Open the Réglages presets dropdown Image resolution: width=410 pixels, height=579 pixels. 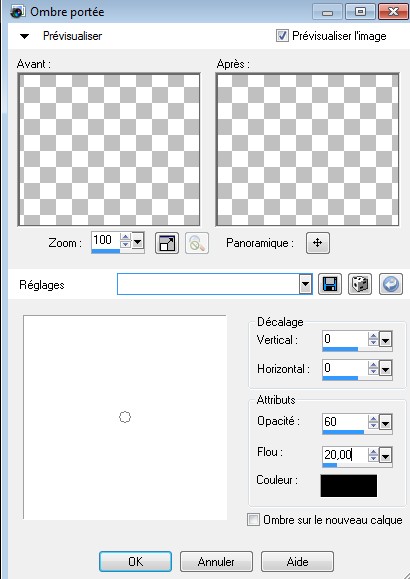click(305, 284)
